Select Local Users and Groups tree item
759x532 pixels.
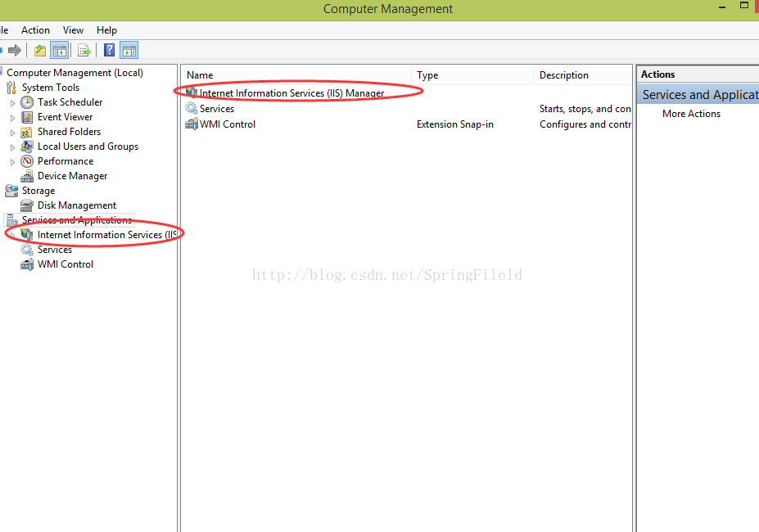click(x=88, y=147)
